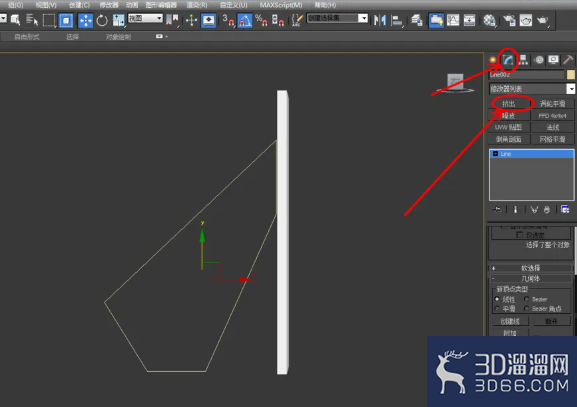Toggle Graphite modeling ribbon icon
This screenshot has width=577, height=407.
click(436, 20)
